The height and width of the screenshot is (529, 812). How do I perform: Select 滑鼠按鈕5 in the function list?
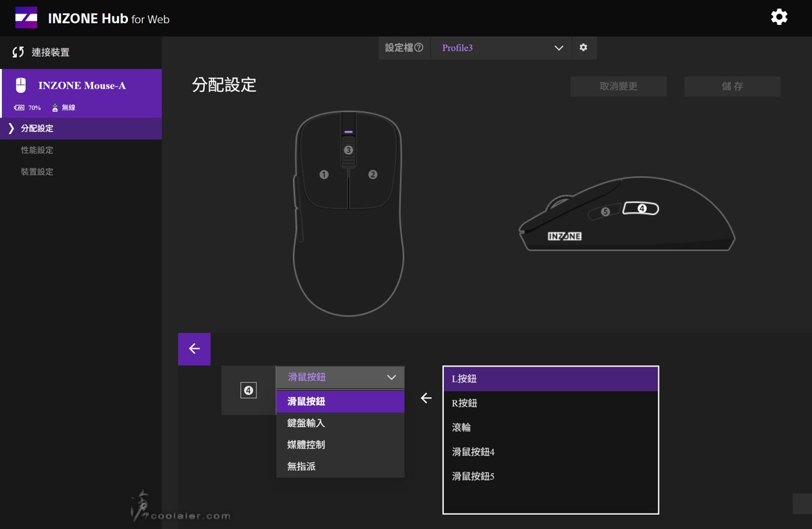tap(551, 476)
